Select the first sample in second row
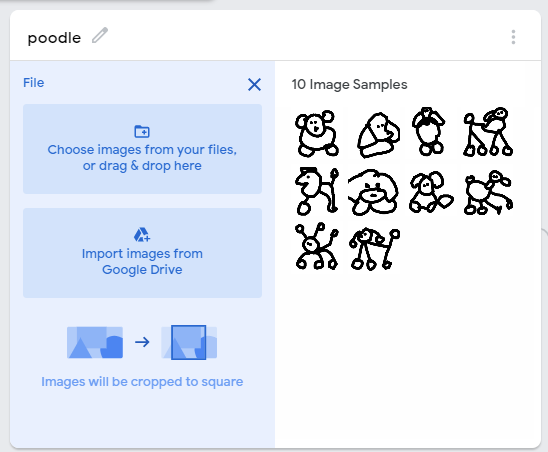 click(x=317, y=190)
